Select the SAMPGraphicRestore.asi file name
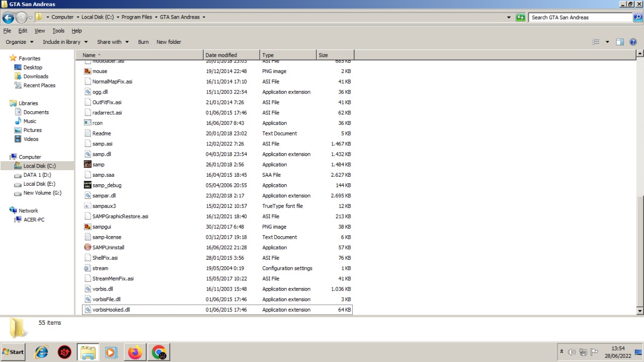 [x=120, y=216]
